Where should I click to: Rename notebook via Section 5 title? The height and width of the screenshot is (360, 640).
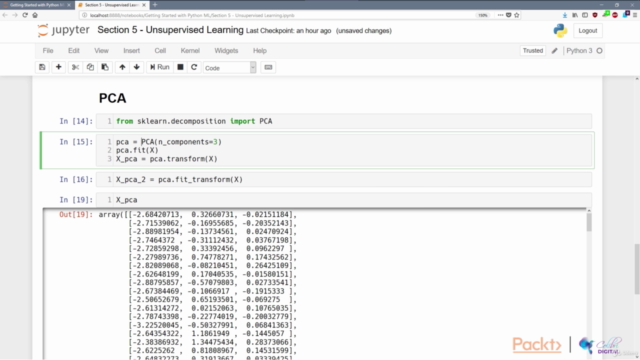[x=170, y=30]
